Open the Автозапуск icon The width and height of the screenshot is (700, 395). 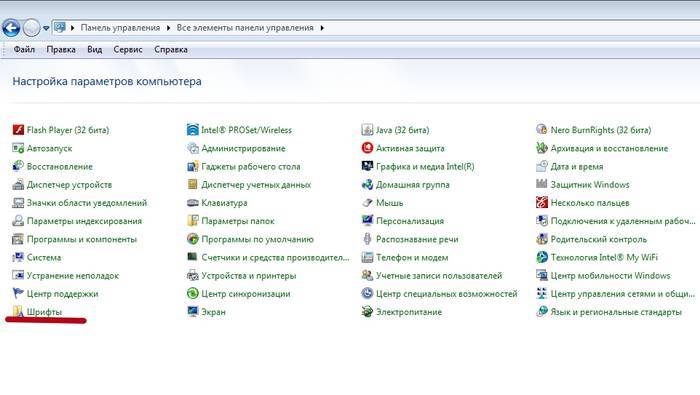[18, 148]
